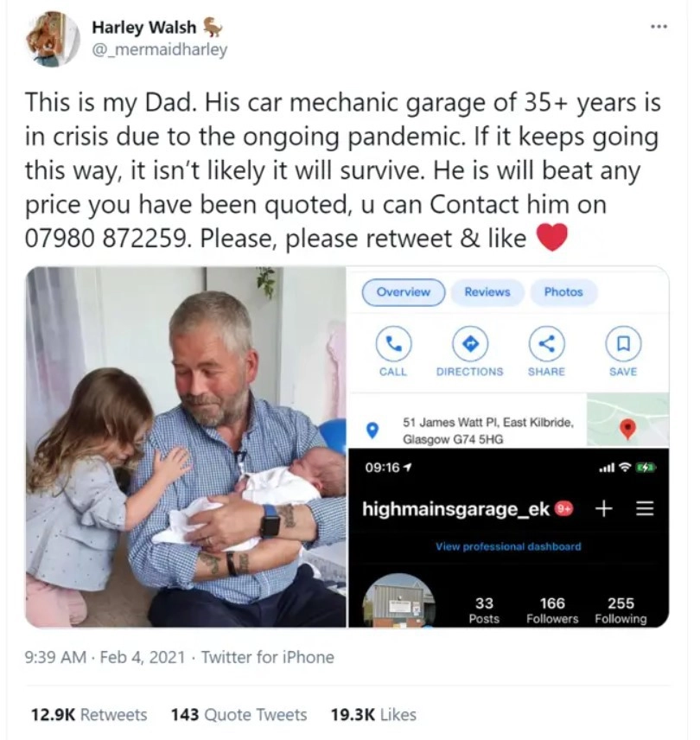Open the Instagram hamburger menu
The width and height of the screenshot is (700, 740).
pyautogui.click(x=645, y=508)
